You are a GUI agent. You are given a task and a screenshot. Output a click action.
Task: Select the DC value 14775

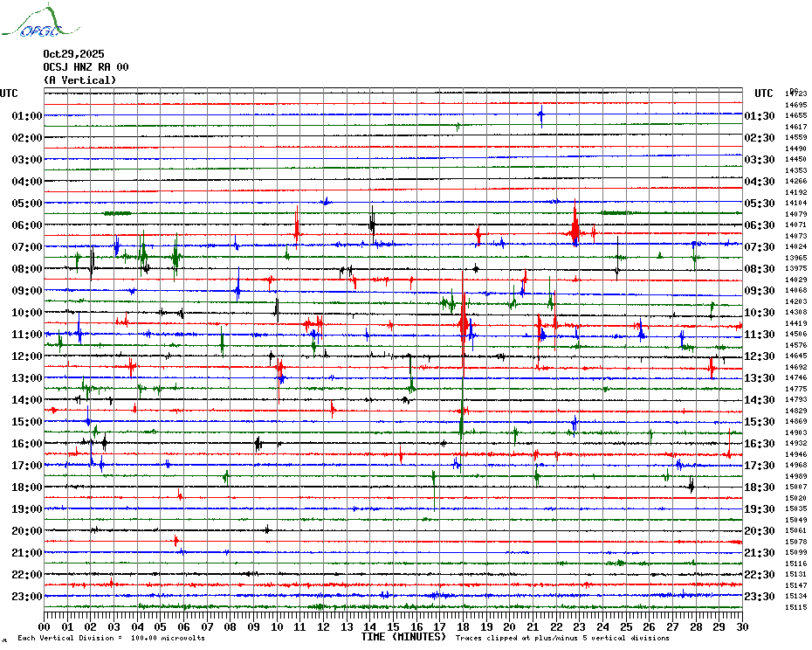click(x=796, y=389)
